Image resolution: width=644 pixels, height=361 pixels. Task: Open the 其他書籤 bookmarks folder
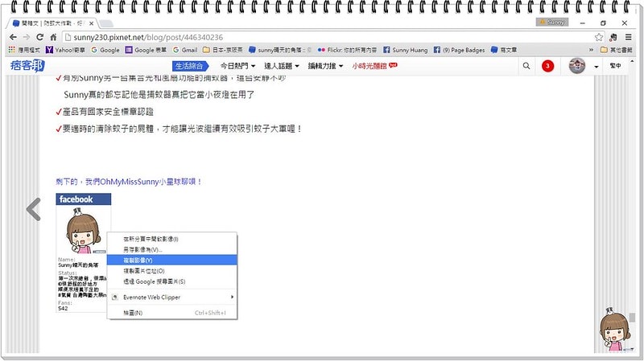(616, 50)
